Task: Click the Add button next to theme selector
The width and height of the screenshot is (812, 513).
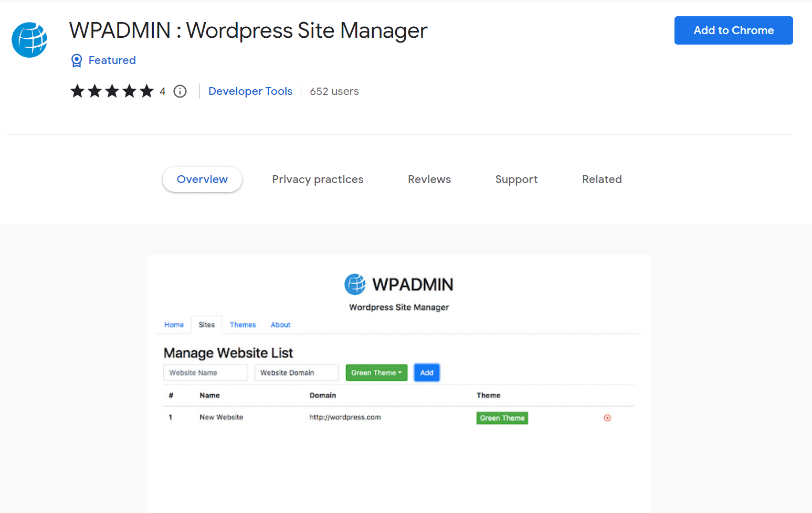Action: 426,372
